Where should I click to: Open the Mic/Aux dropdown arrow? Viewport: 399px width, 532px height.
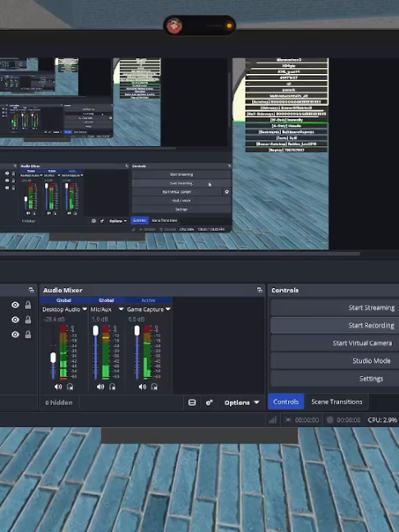pyautogui.click(x=122, y=309)
